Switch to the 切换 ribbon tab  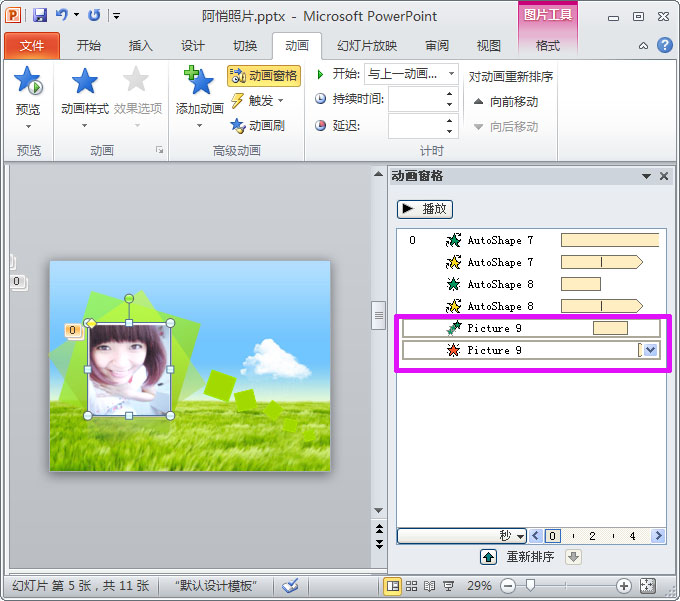[x=245, y=46]
